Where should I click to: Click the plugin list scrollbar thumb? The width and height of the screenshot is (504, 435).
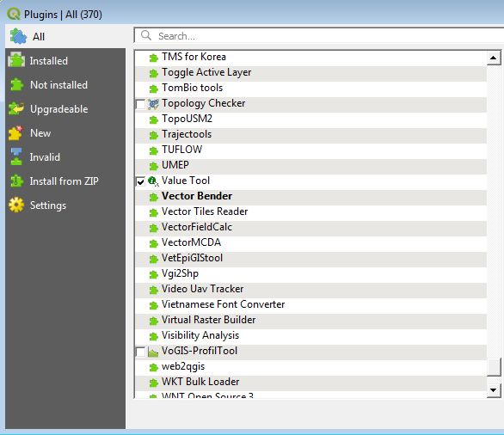(494, 367)
